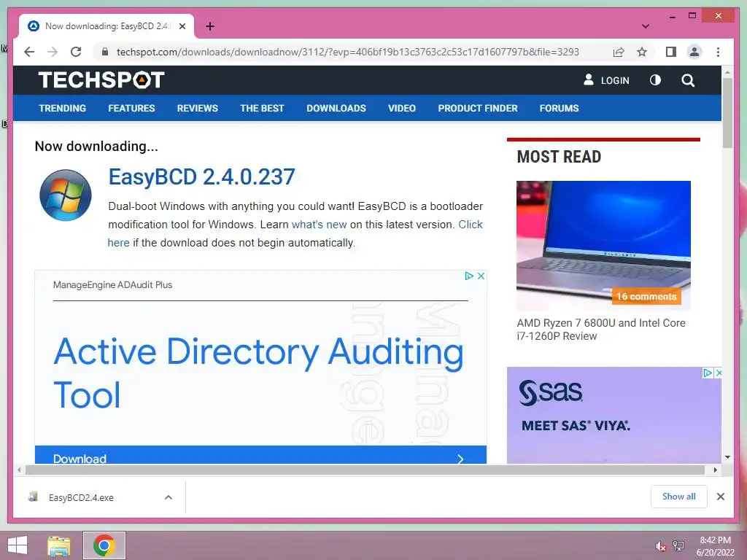
Task: Close the SAS ad with X
Action: point(719,373)
